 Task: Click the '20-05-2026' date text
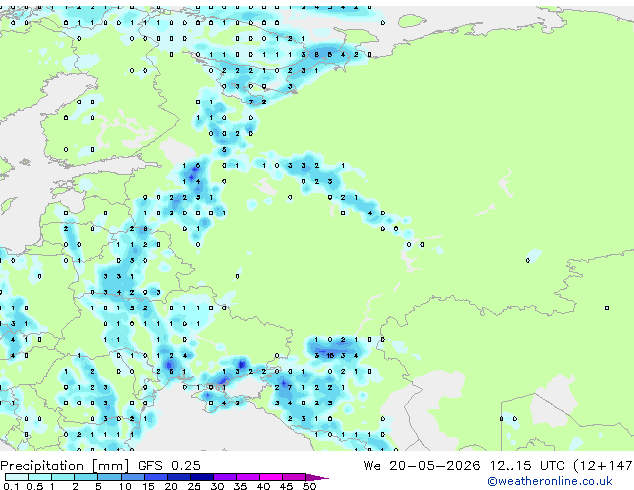pos(435,466)
